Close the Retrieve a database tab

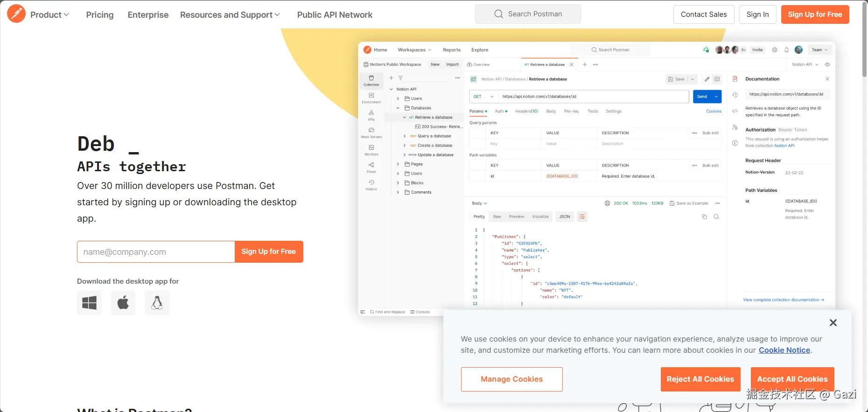[572, 64]
